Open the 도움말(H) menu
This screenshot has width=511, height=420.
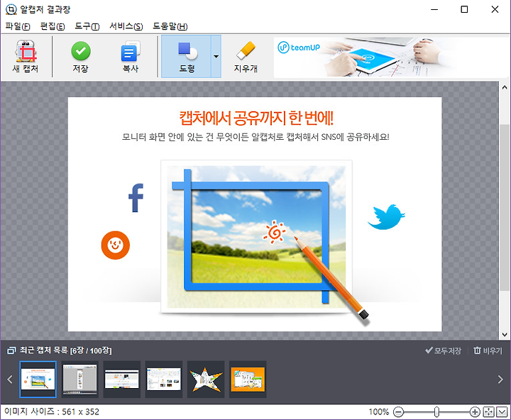coord(170,26)
